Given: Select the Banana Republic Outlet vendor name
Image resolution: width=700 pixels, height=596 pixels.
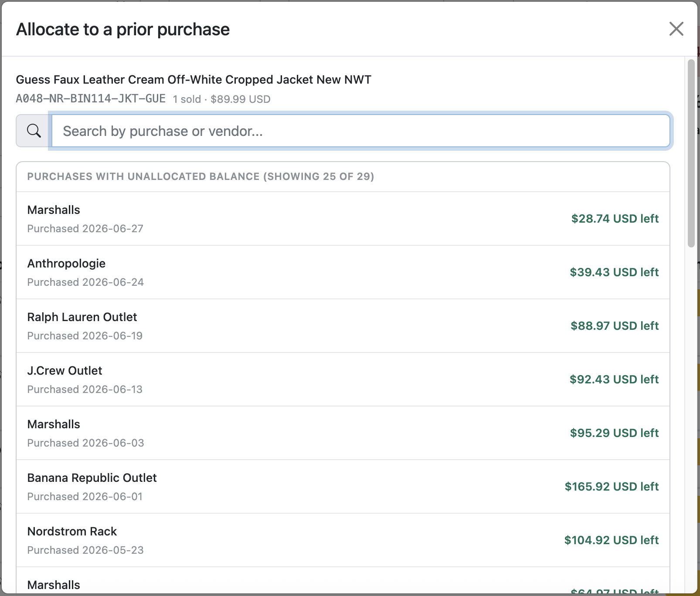Looking at the screenshot, I should 92,478.
